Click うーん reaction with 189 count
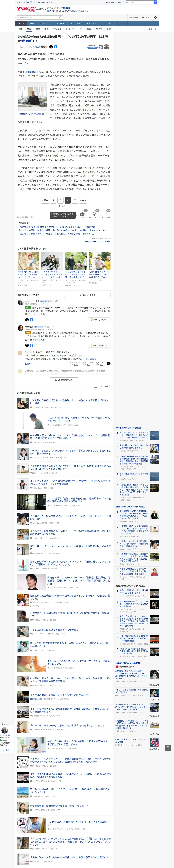This screenshot has width=174, height=868. (100, 363)
